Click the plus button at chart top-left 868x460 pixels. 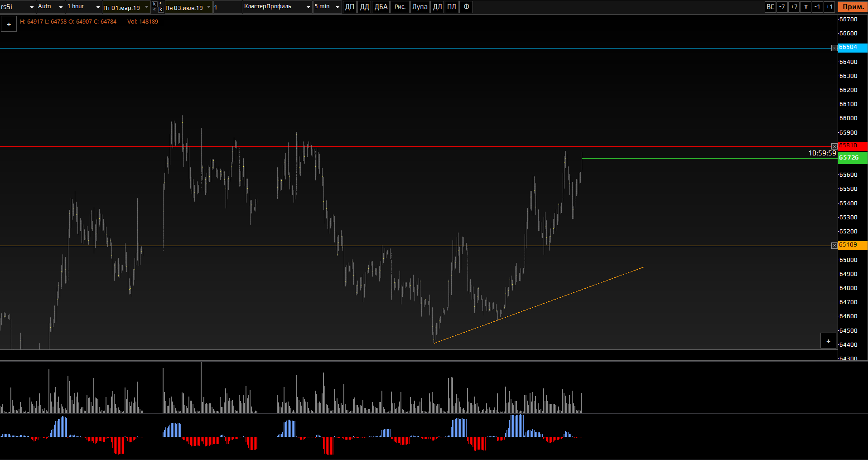tap(9, 24)
